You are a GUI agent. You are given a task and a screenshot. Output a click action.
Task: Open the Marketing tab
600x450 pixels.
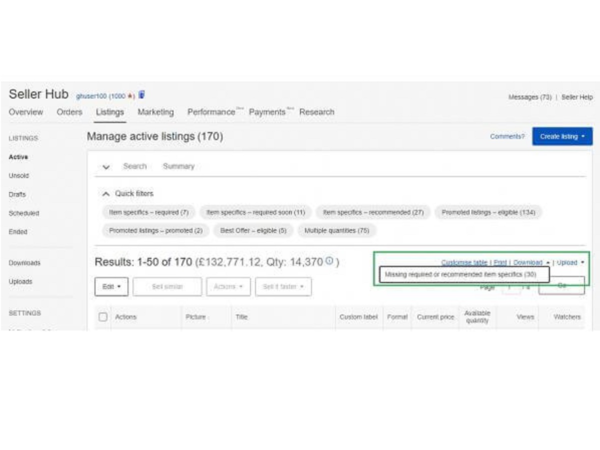[x=156, y=112]
